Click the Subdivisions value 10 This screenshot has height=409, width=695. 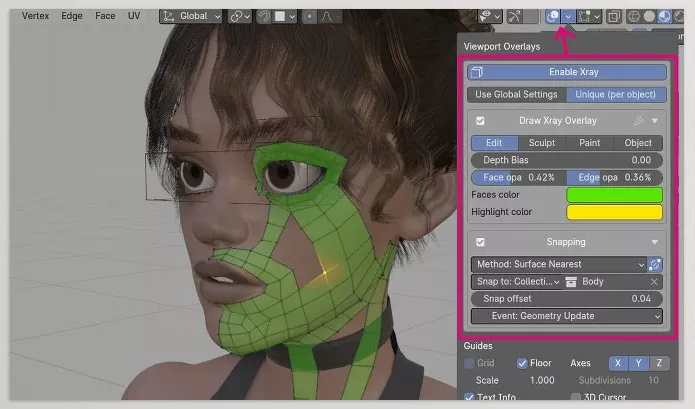coord(653,381)
